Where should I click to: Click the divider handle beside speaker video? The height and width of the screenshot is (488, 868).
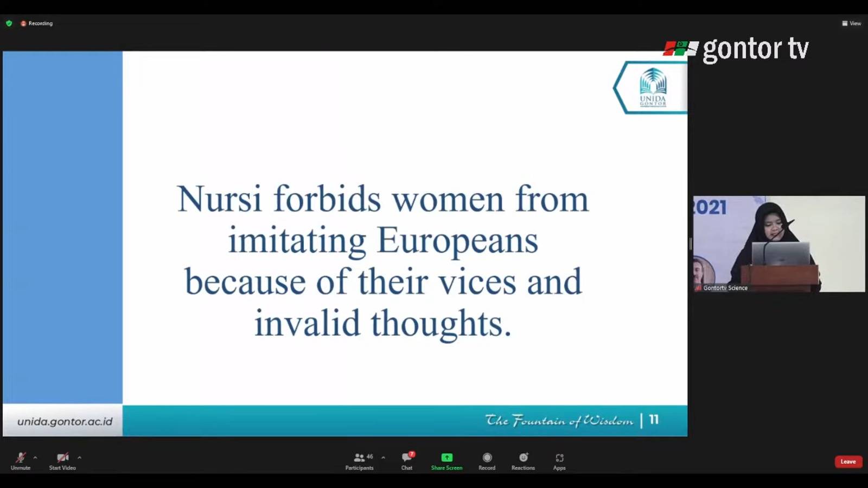[x=691, y=244]
